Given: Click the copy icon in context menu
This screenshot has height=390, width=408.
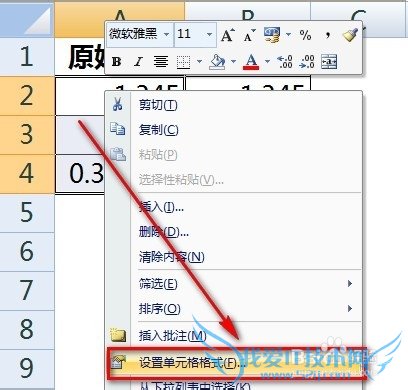Looking at the screenshot, I should point(118,129).
